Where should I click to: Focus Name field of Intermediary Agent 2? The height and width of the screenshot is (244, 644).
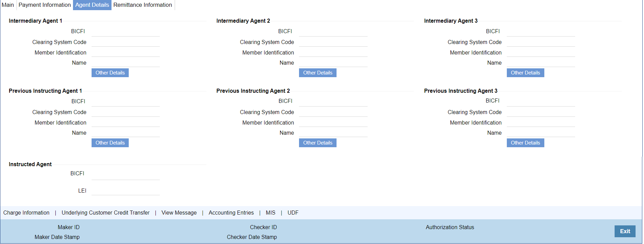333,63
